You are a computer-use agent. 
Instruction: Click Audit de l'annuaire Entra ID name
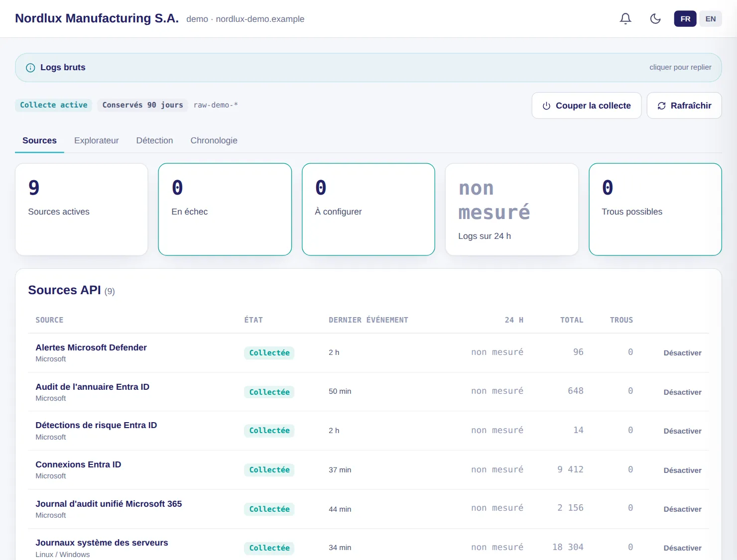click(93, 387)
